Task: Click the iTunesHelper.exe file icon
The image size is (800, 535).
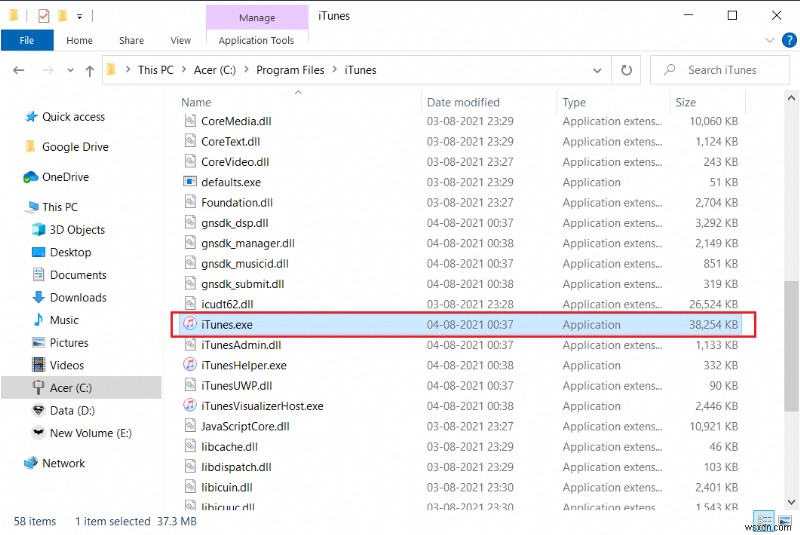Action: tap(190, 366)
